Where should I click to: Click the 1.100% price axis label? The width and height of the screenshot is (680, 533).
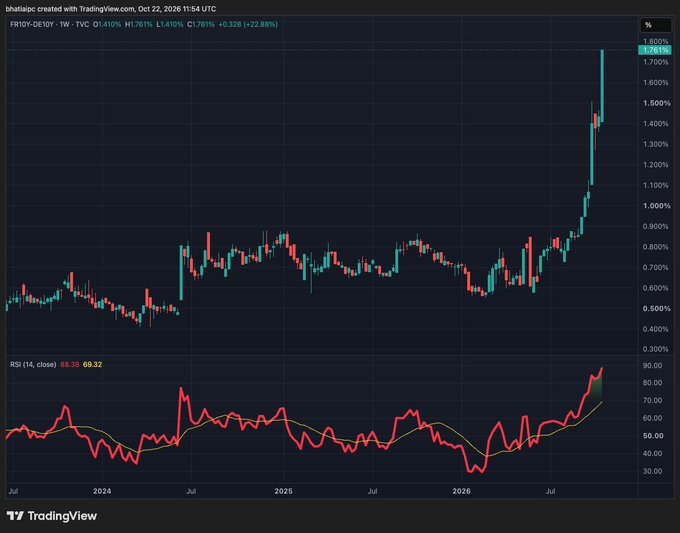pos(656,185)
